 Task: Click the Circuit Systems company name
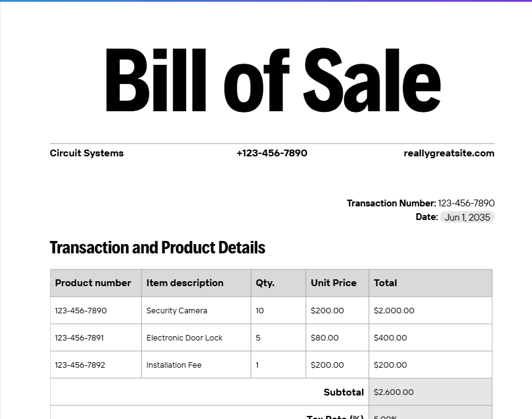(87, 153)
